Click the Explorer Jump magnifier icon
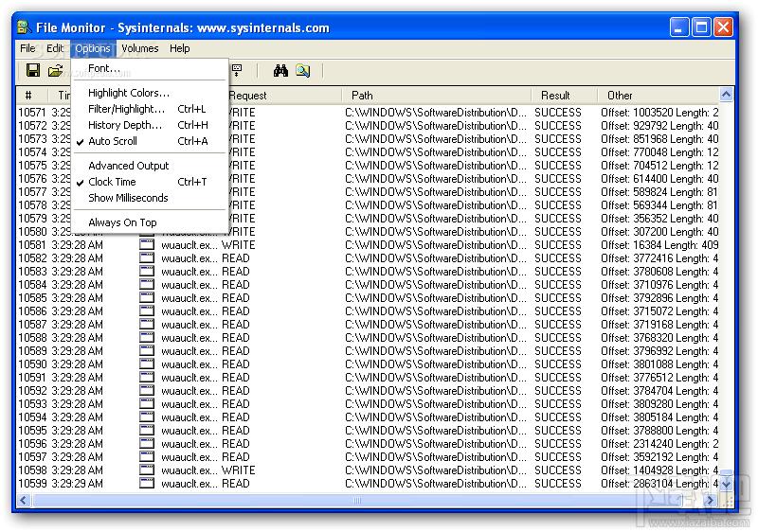The height and width of the screenshot is (532, 758). click(303, 70)
